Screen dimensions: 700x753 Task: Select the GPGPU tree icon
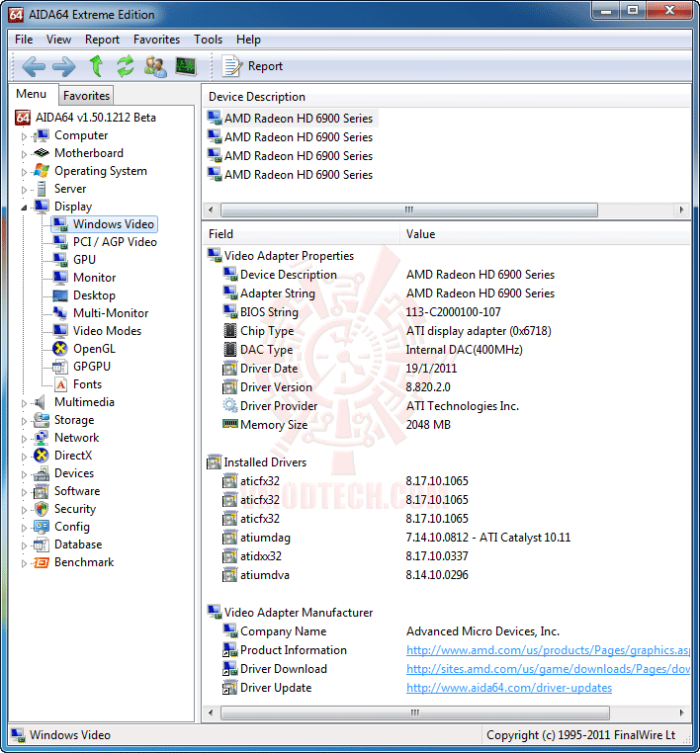60,367
